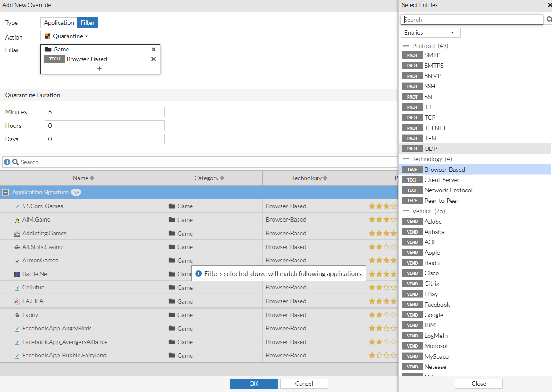
Task: Close the Select Entries panel via Close button
Action: (478, 384)
